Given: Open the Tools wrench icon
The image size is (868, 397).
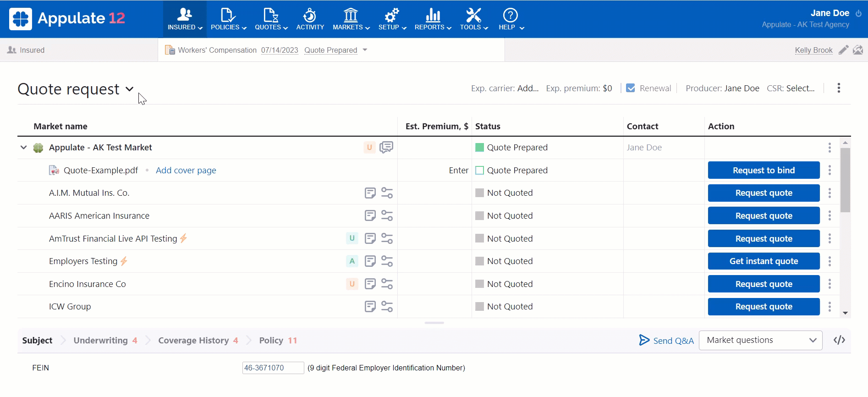Looking at the screenshot, I should click(x=473, y=15).
